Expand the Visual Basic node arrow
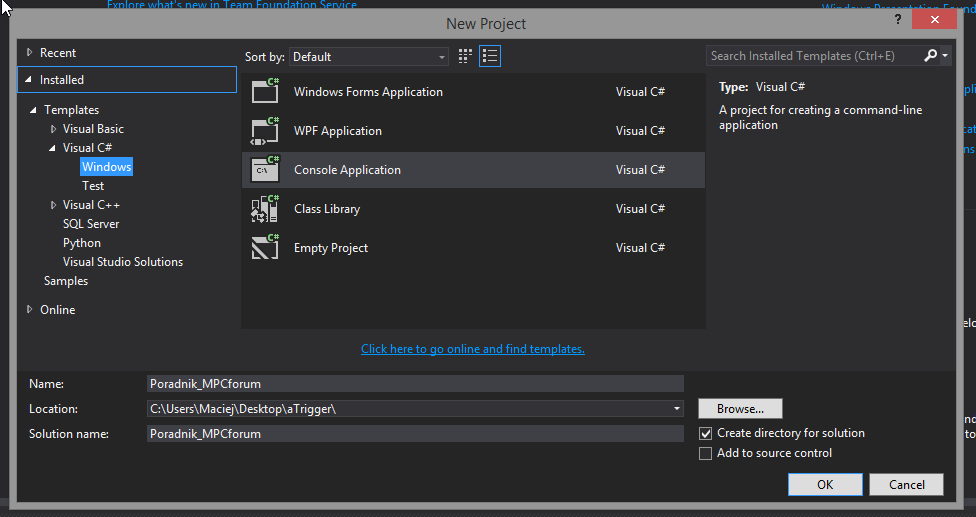 [54, 129]
